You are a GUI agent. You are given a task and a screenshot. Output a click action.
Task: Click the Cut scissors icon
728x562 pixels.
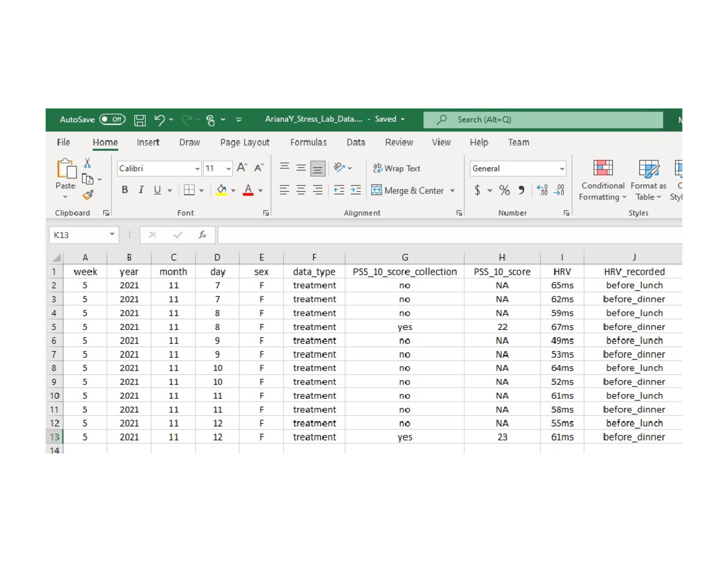click(87, 163)
